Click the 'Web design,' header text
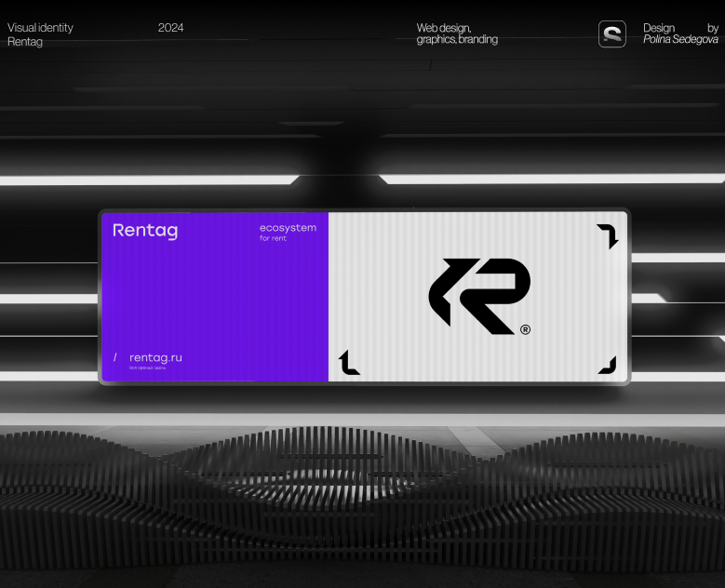Viewport: 725px width, 588px height. point(444,28)
